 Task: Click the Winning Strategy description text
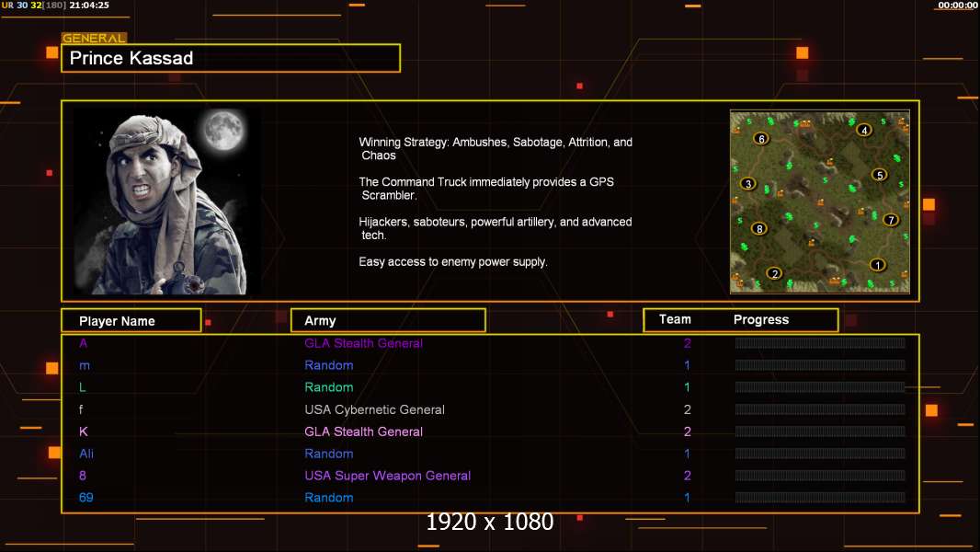[496, 149]
